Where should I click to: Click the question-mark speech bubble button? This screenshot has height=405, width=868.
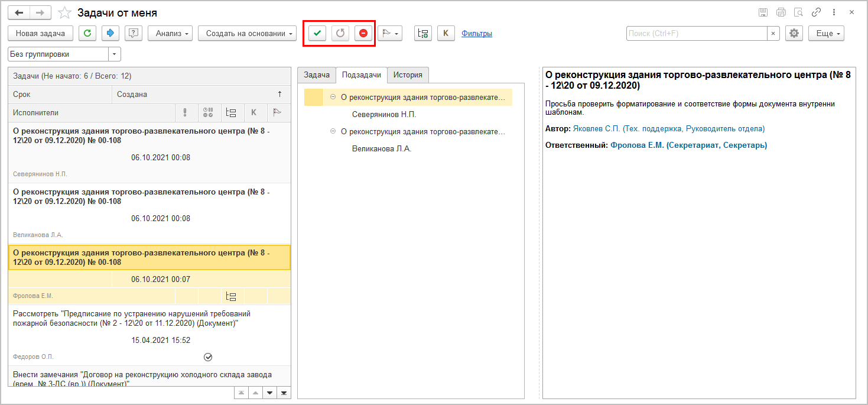[x=134, y=34]
